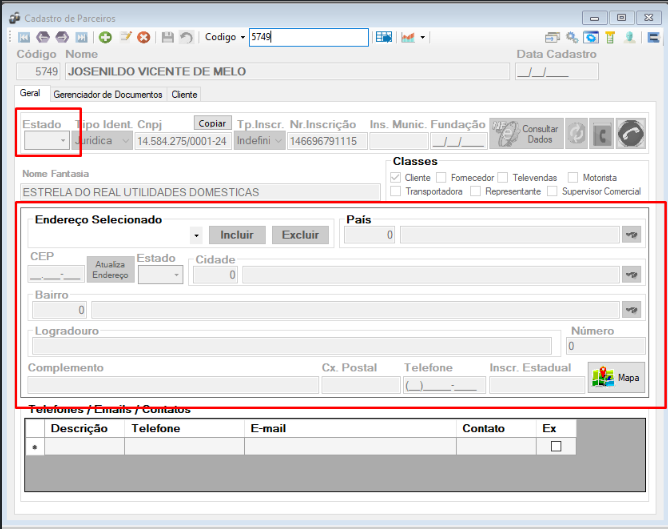The height and width of the screenshot is (529, 668).
Task: Click the Codigo search input field
Action: pyautogui.click(x=309, y=37)
